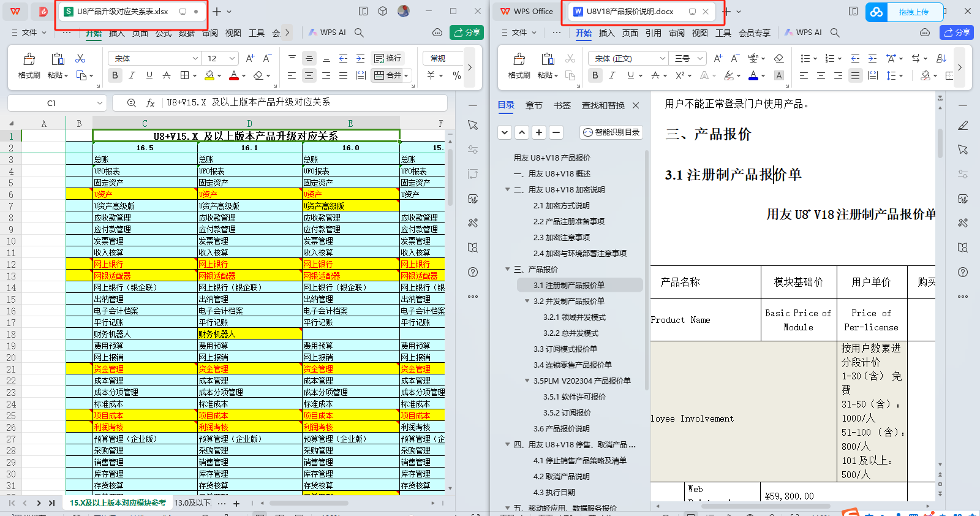Select sheet tab 15.X及以上版本对应模块参考
The image size is (980, 516).
tap(118, 503)
